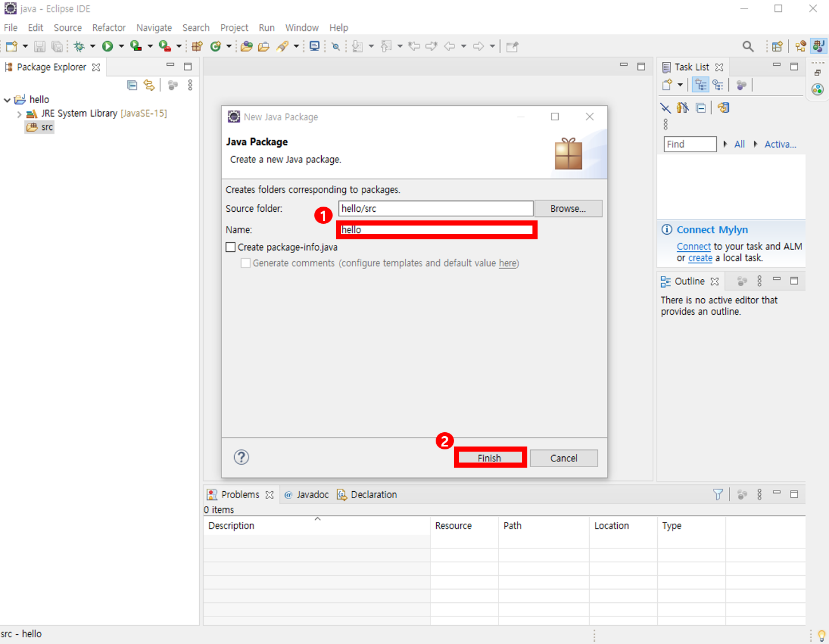Screen dimensions: 829x644
Task: Click the Source folder input field
Action: [436, 208]
